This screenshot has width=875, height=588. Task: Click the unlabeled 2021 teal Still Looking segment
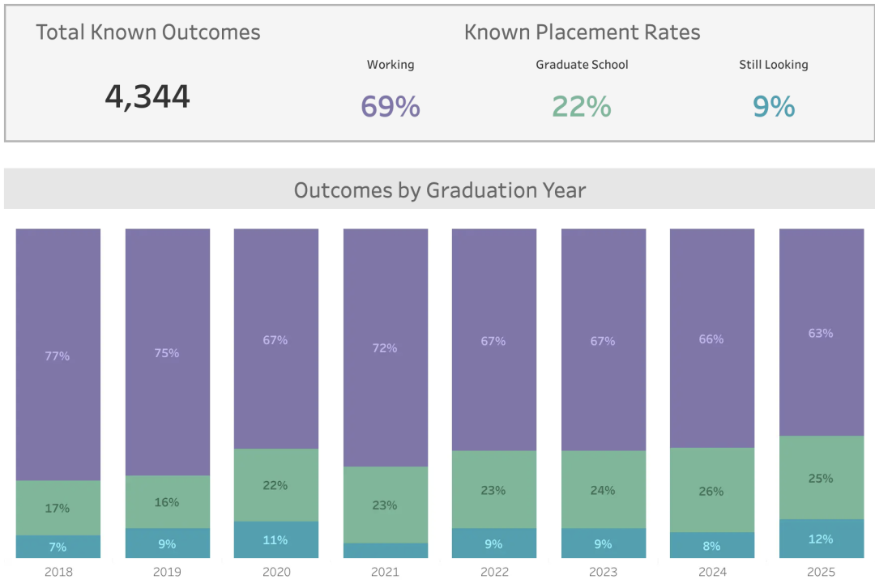386,551
